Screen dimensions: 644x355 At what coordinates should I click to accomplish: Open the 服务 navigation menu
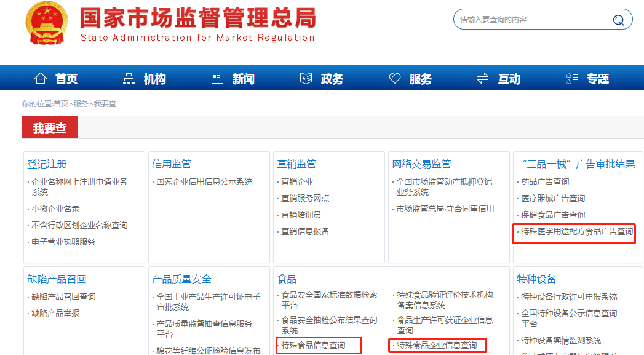pos(421,79)
